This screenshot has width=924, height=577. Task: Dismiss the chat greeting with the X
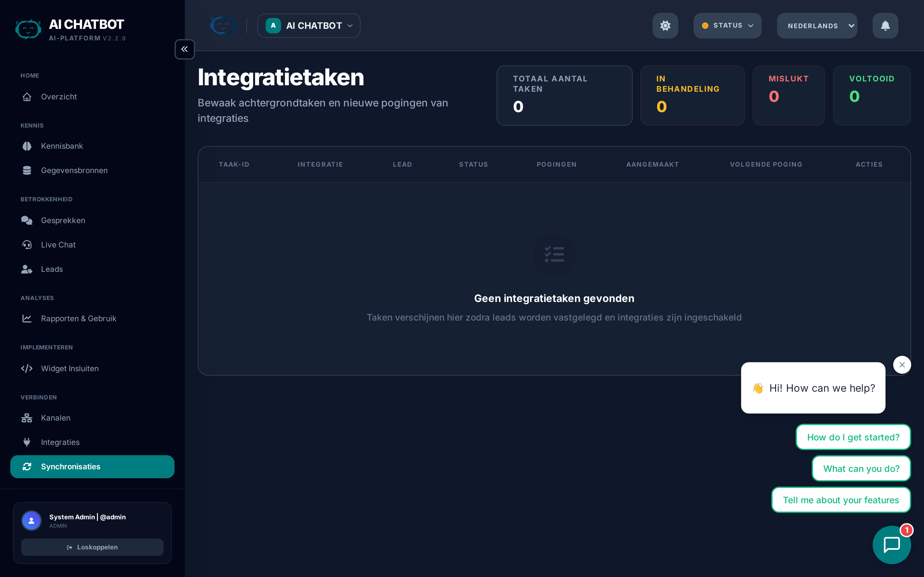tap(902, 365)
